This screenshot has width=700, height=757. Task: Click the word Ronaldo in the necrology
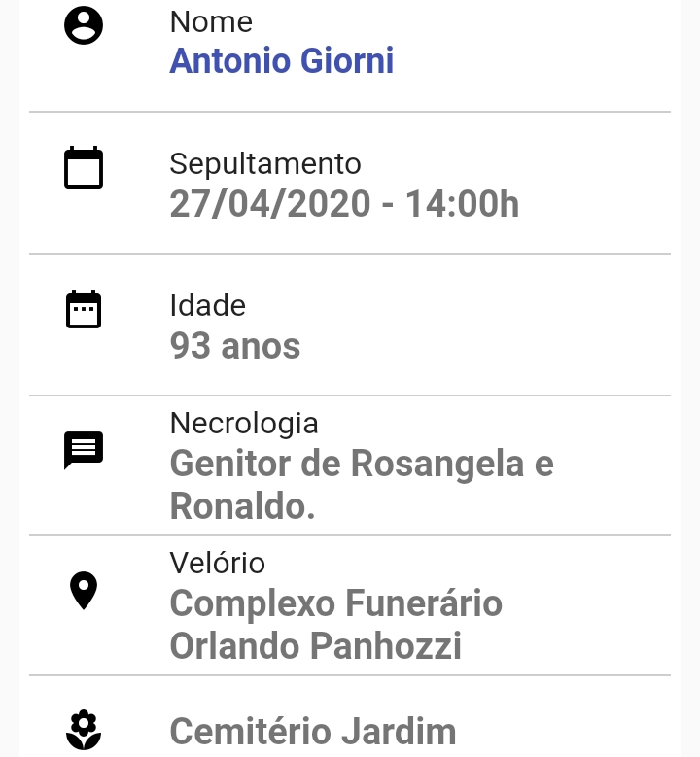click(238, 506)
